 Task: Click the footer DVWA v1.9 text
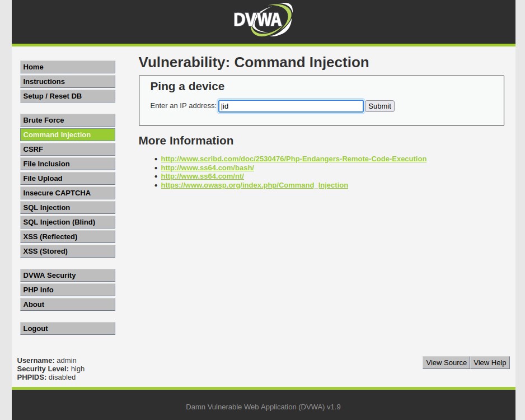[x=263, y=407]
